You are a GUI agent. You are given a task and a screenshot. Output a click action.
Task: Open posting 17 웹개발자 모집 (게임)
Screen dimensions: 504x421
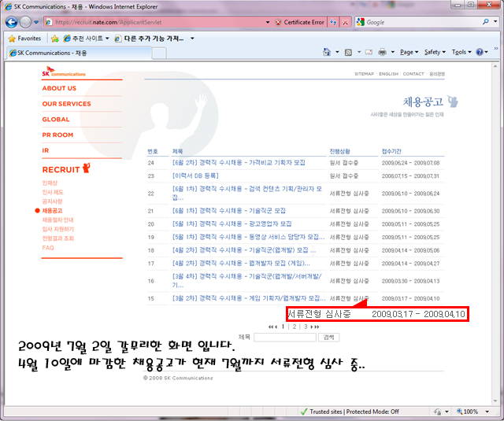[x=241, y=264]
